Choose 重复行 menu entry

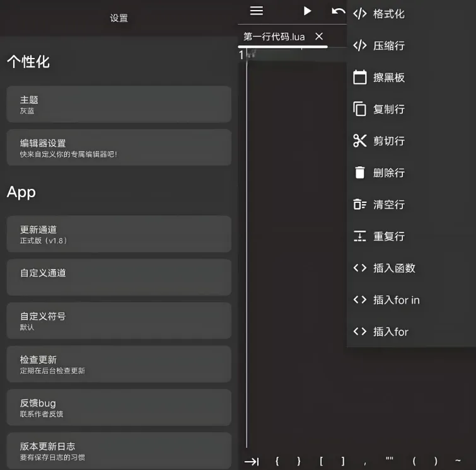(411, 236)
